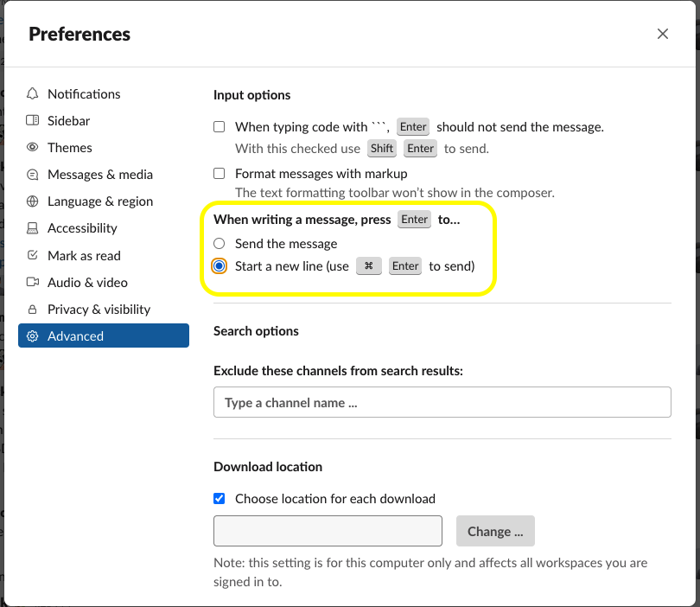Switch to Themes settings
Screen dimensions: 700x607
coord(104,147)
